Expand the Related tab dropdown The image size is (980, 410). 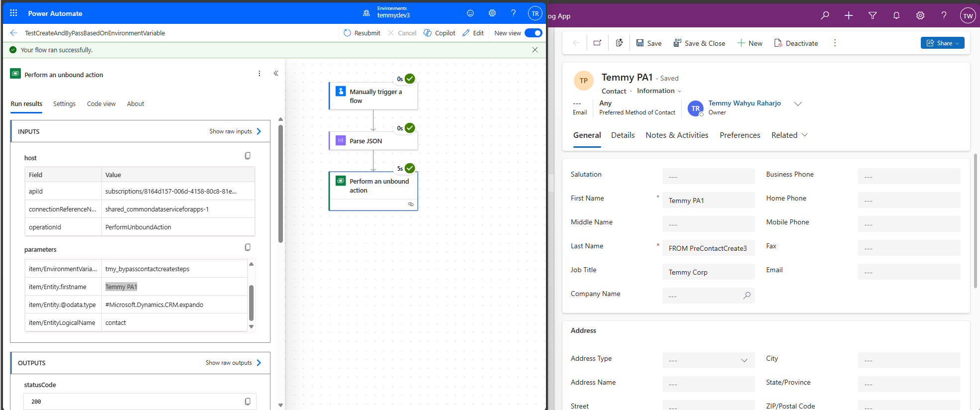[790, 135]
